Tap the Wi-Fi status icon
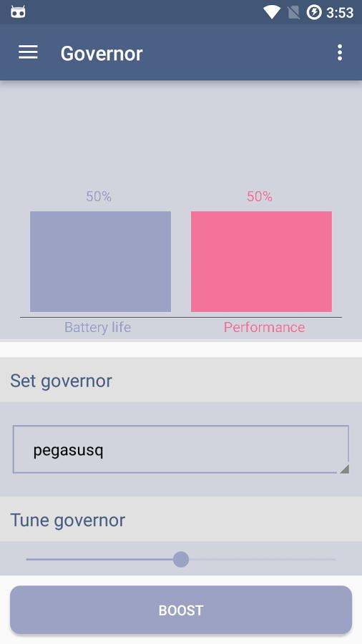 coord(271,12)
